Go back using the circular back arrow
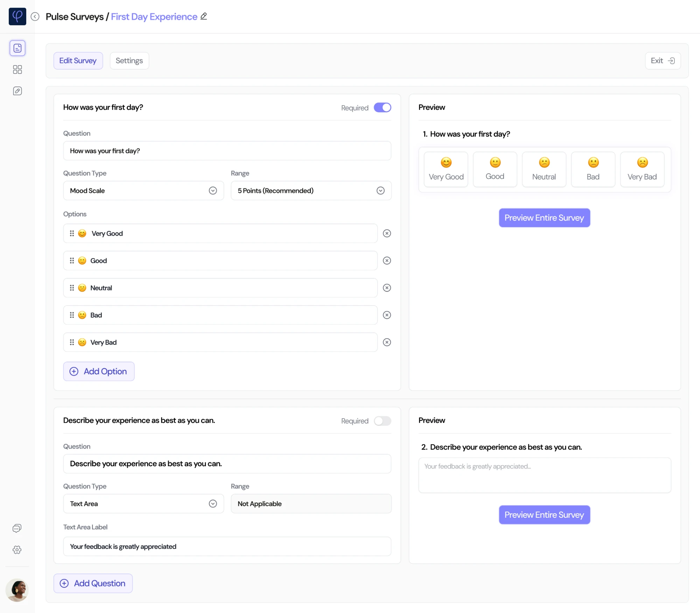The width and height of the screenshot is (700, 613). (x=35, y=16)
